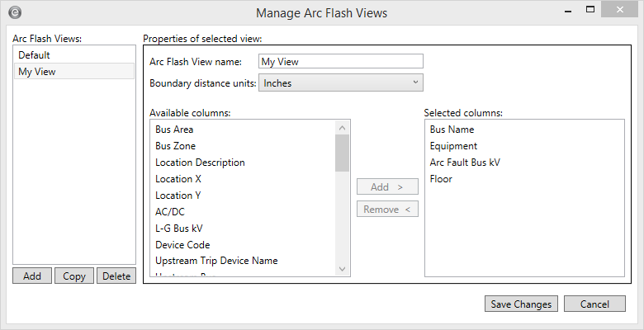
Task: Click Save Changes button
Action: [x=521, y=304]
